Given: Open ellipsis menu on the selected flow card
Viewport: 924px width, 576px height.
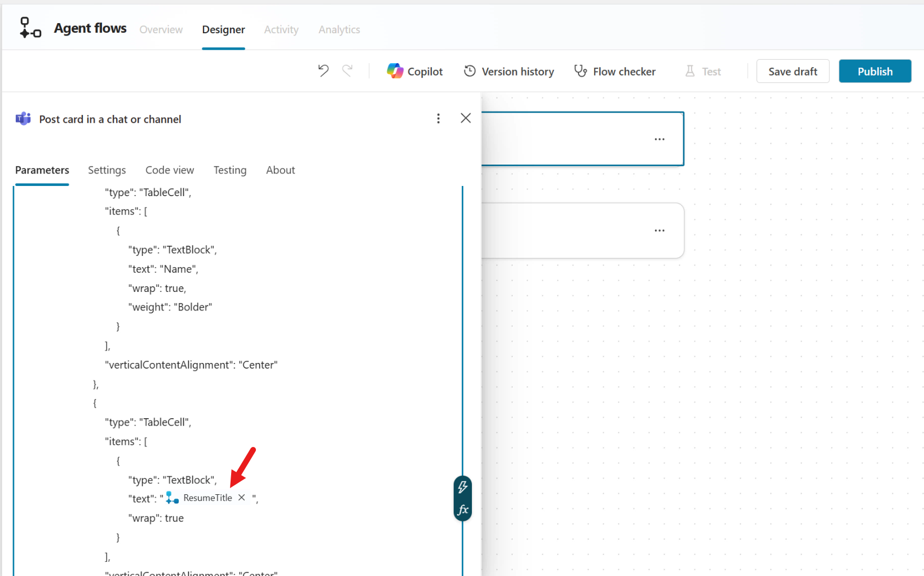Looking at the screenshot, I should [659, 139].
